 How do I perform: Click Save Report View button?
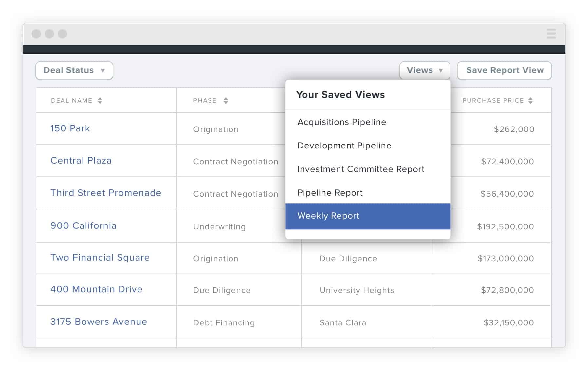[505, 70]
